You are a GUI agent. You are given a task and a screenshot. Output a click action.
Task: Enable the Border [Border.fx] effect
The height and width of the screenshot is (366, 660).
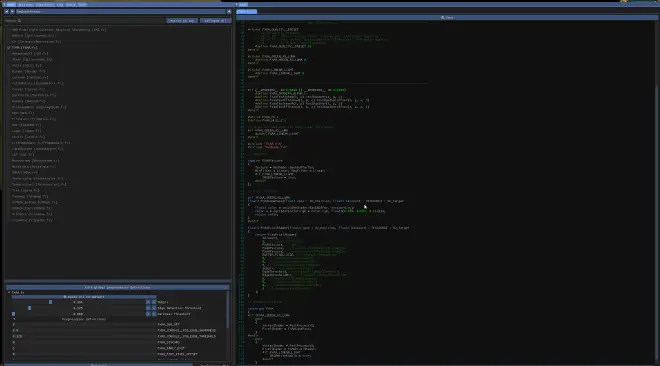point(8,72)
